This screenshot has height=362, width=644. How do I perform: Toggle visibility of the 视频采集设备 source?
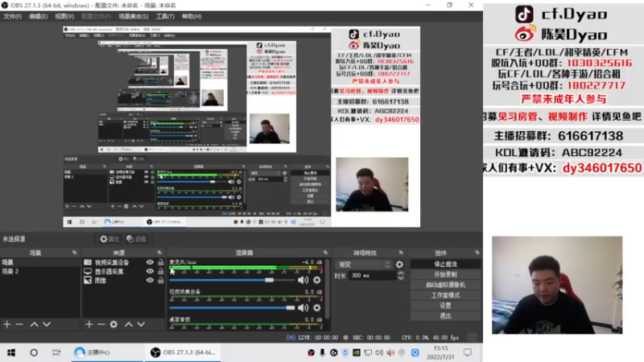[150, 262]
